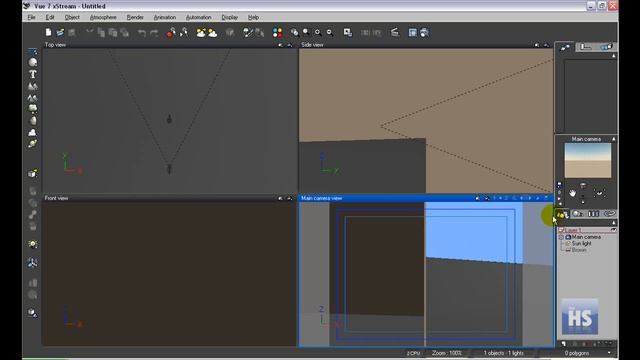Open the Render menu
The width and height of the screenshot is (640, 360).
[135, 17]
